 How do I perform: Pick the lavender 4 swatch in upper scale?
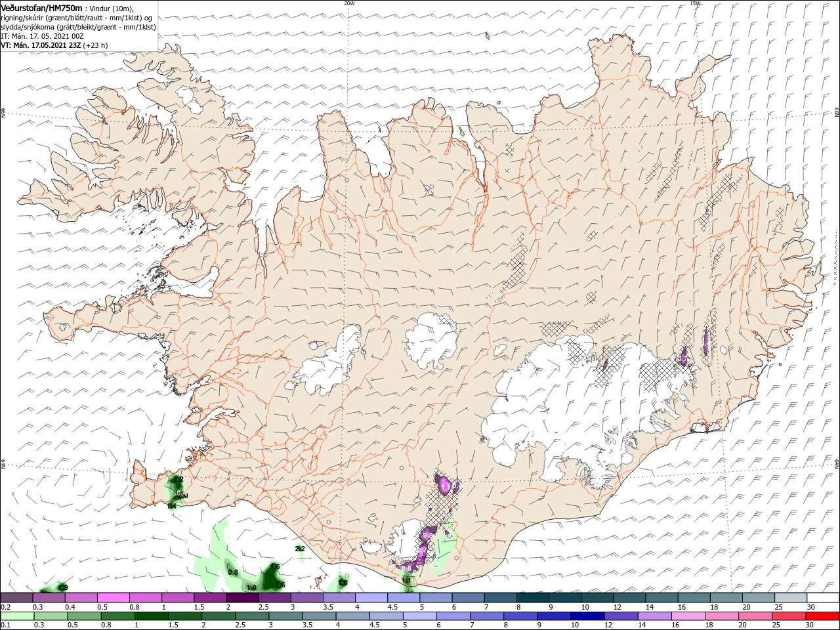click(x=371, y=598)
